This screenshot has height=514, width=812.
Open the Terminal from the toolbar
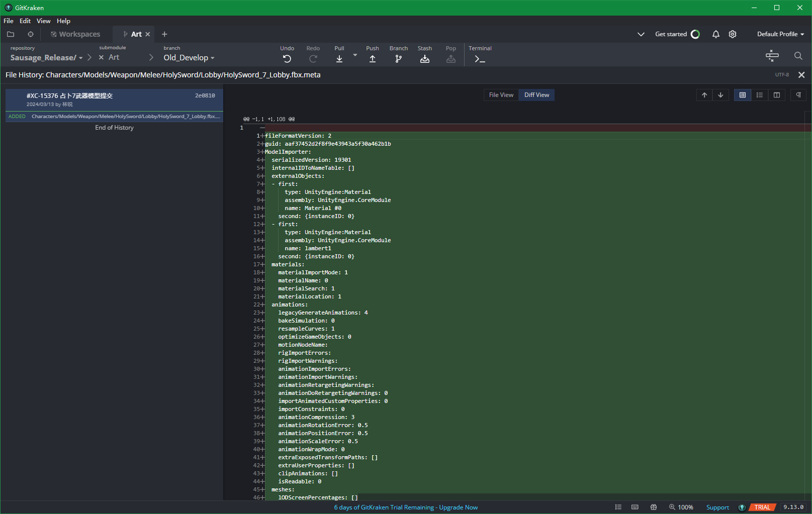480,59
